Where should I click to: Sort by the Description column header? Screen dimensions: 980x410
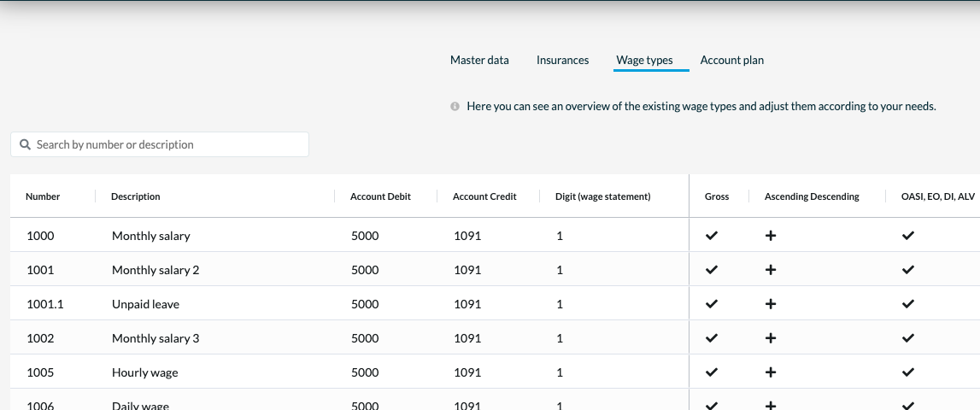[x=136, y=196]
